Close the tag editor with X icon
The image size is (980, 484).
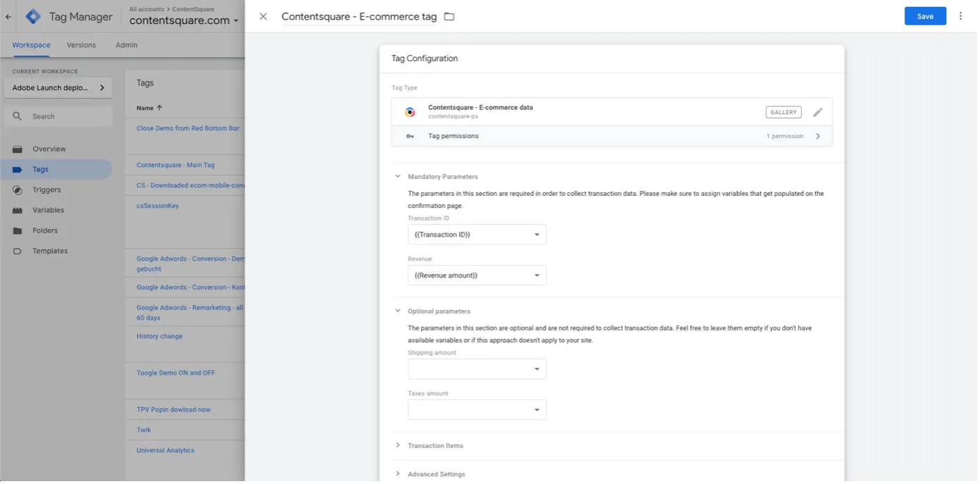point(263,16)
